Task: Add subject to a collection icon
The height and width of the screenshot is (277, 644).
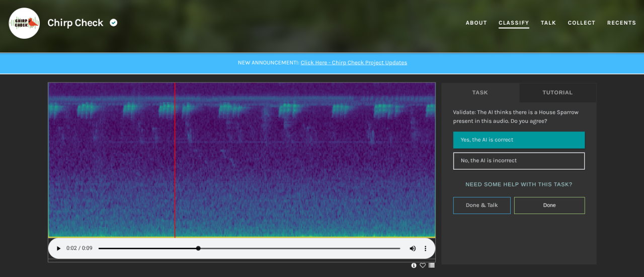Action: pyautogui.click(x=432, y=265)
